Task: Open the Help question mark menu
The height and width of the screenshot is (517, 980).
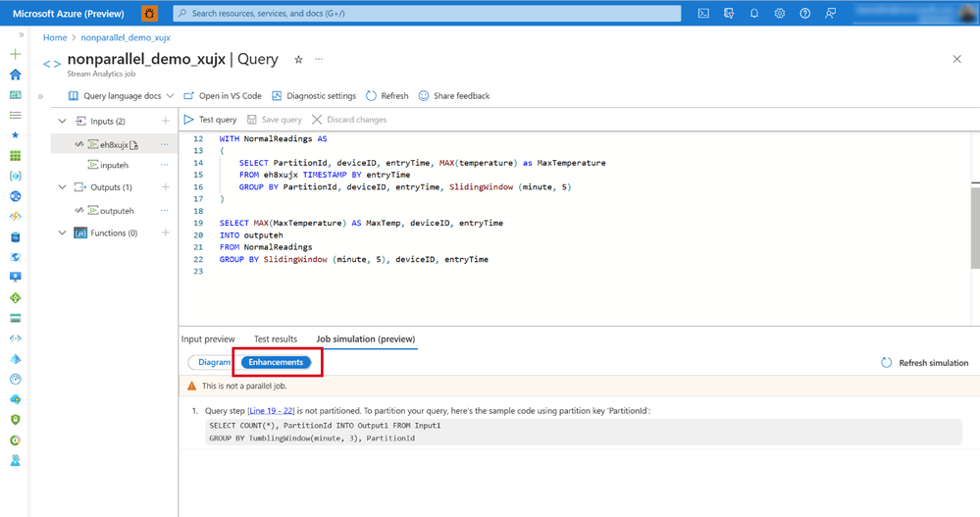Action: click(x=805, y=13)
